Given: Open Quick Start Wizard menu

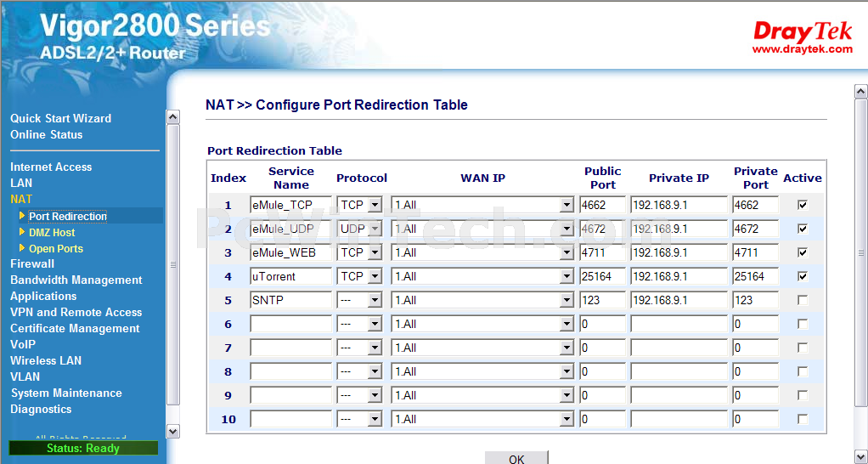Looking at the screenshot, I should pyautogui.click(x=60, y=118).
